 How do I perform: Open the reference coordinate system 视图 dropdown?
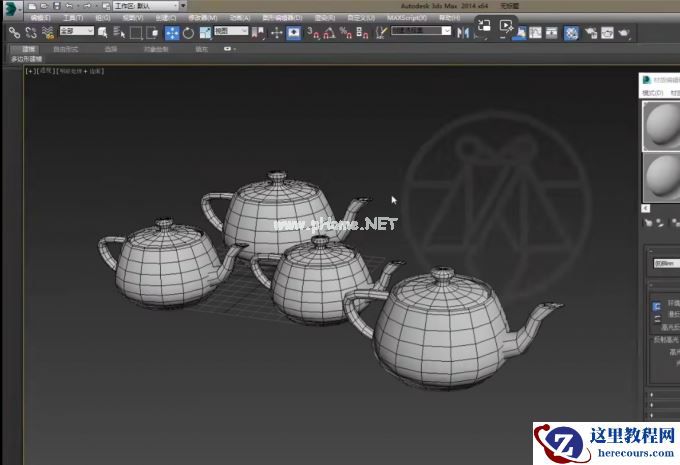point(231,31)
